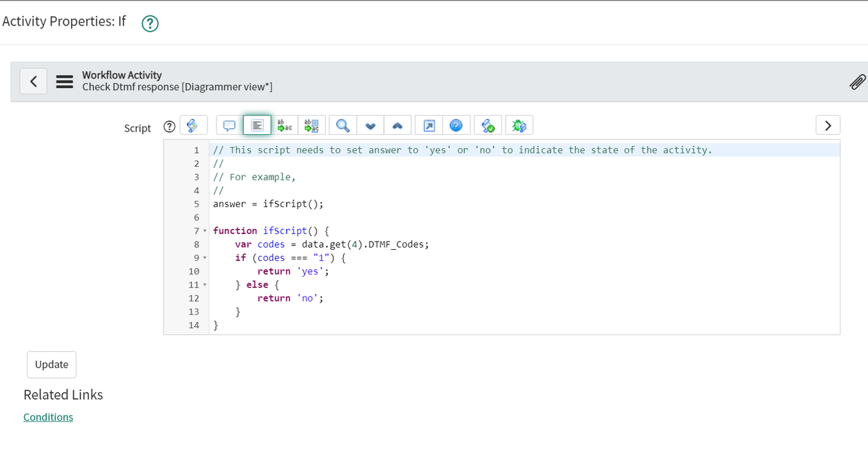Click the Find Next down arrow

[x=370, y=125]
